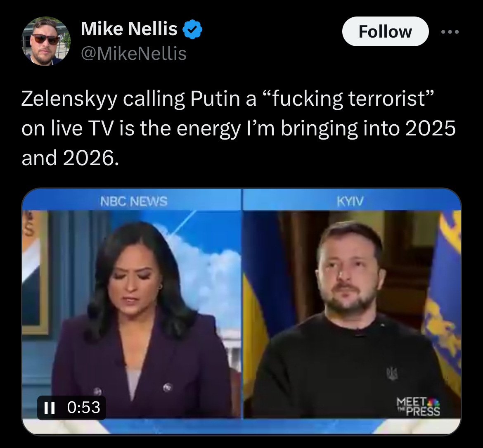This screenshot has height=448, width=483.
Task: Click the NBC NEWS label in the video
Action: pos(134,201)
